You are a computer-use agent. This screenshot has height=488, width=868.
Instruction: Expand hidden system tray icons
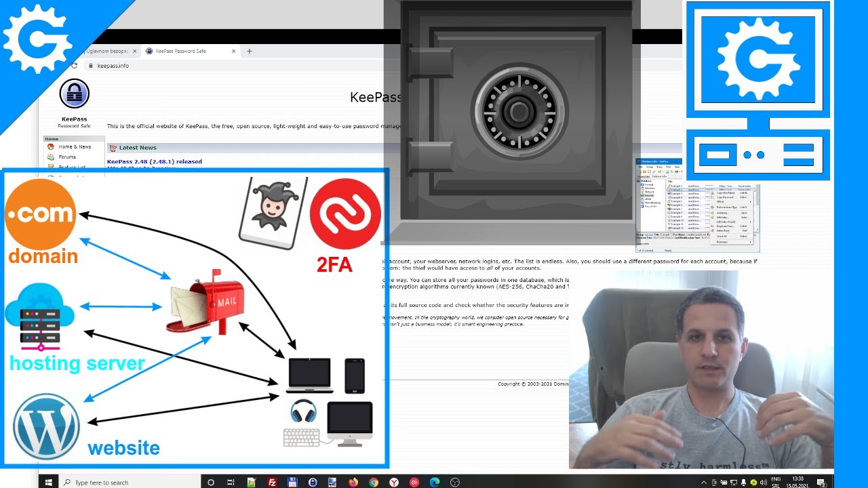click(703, 482)
